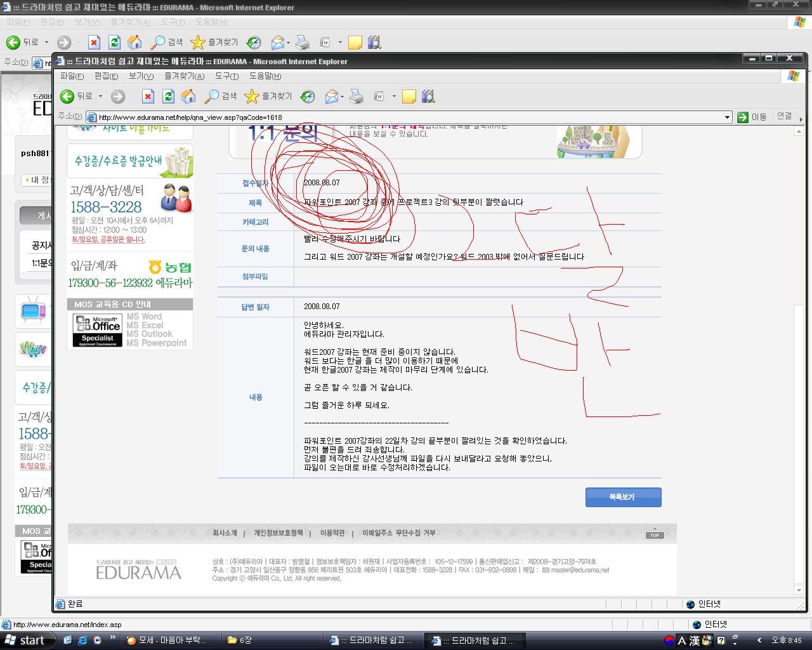Open Back button history dropdown in front window

100,96
